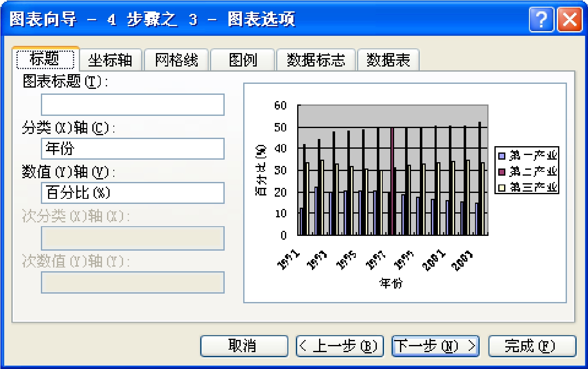Switch to the 数据表 tab
588x369 pixels.
point(388,60)
